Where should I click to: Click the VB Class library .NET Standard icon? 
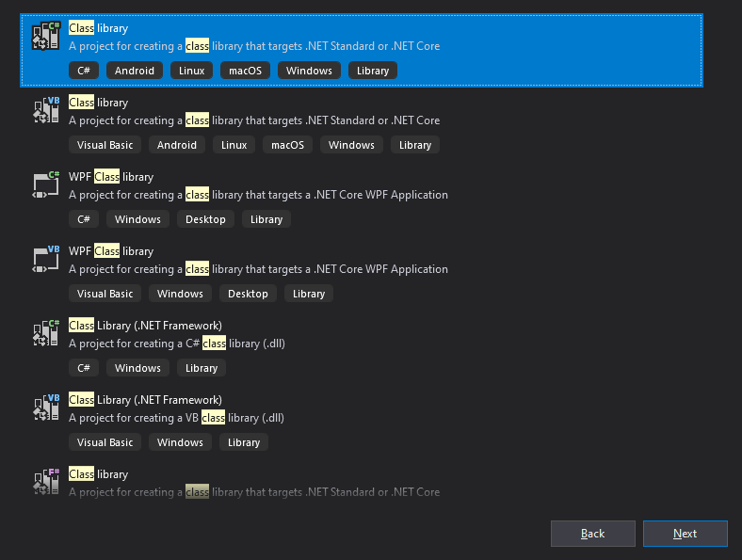tap(46, 110)
